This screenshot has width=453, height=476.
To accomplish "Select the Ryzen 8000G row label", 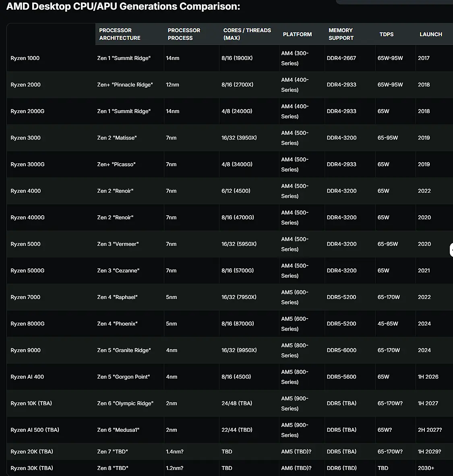I will 27,324.
